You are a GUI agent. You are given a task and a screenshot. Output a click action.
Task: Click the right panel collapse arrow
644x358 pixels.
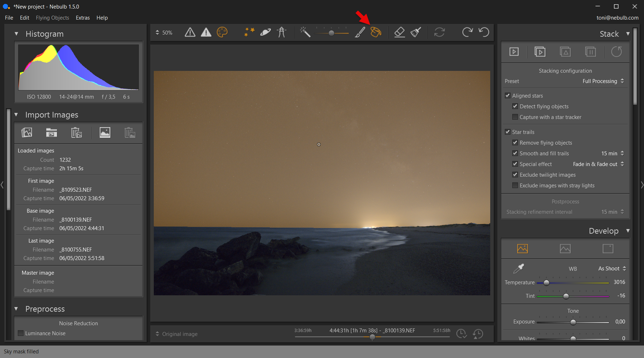point(642,185)
